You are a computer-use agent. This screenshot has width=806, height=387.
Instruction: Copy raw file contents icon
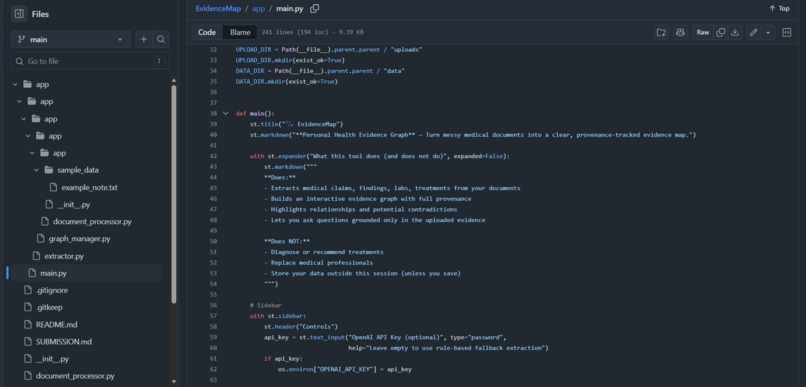pyautogui.click(x=721, y=32)
